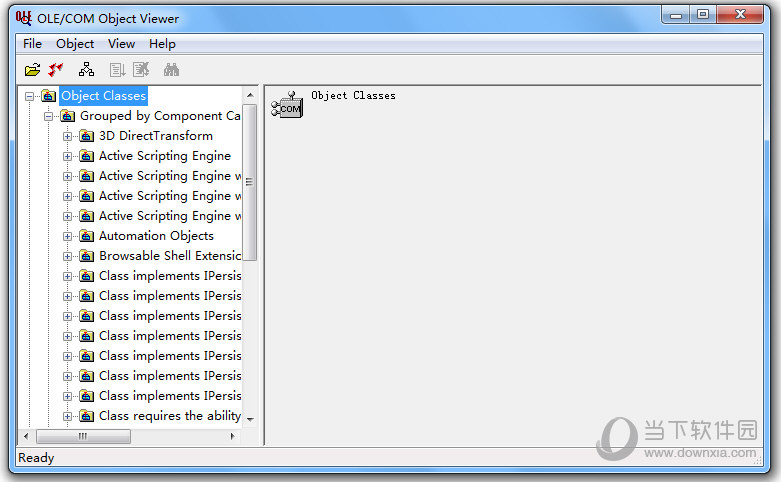
Task: Collapse the Object Classes root node
Action: coord(29,96)
